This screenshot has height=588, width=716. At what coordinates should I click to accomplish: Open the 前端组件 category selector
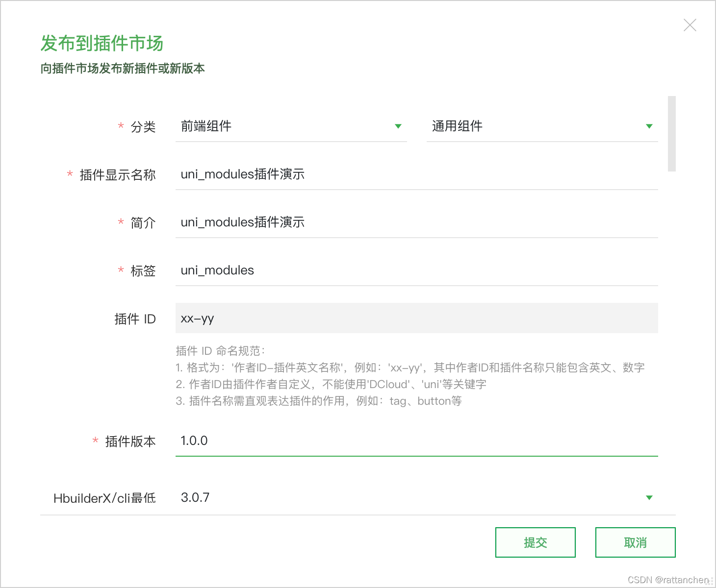coord(291,126)
